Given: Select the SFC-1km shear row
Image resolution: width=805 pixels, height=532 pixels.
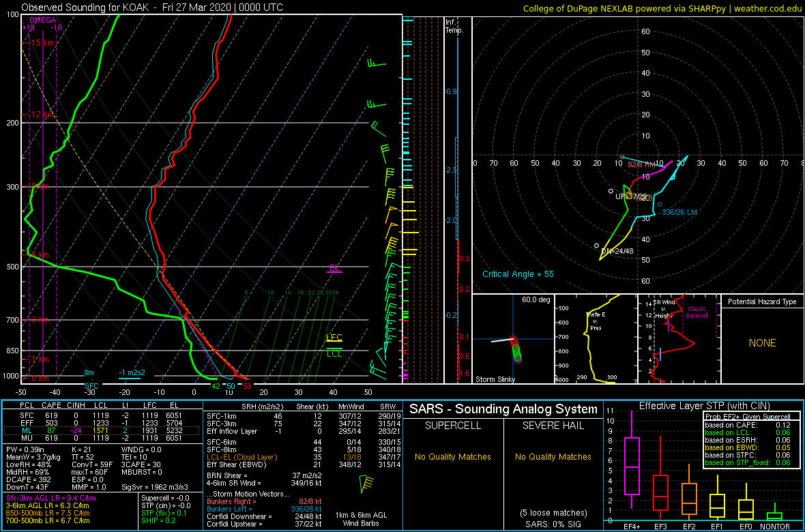Looking at the screenshot, I should pos(302,418).
